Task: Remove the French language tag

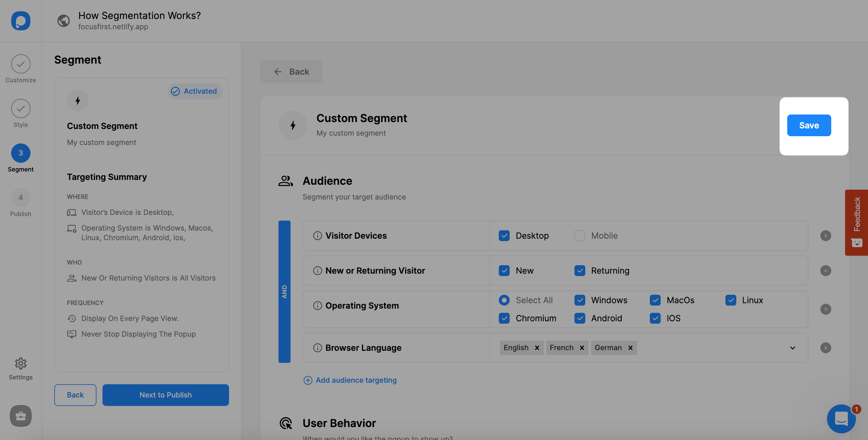Action: point(582,348)
